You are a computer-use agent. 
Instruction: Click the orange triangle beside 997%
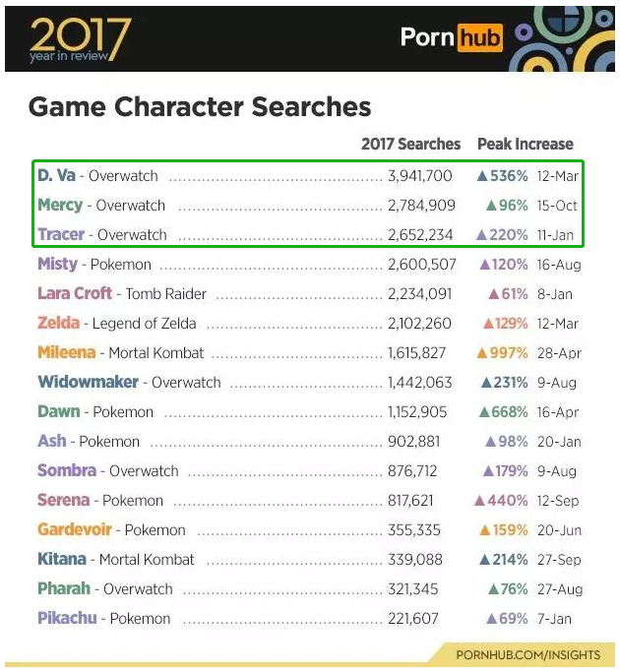click(482, 352)
